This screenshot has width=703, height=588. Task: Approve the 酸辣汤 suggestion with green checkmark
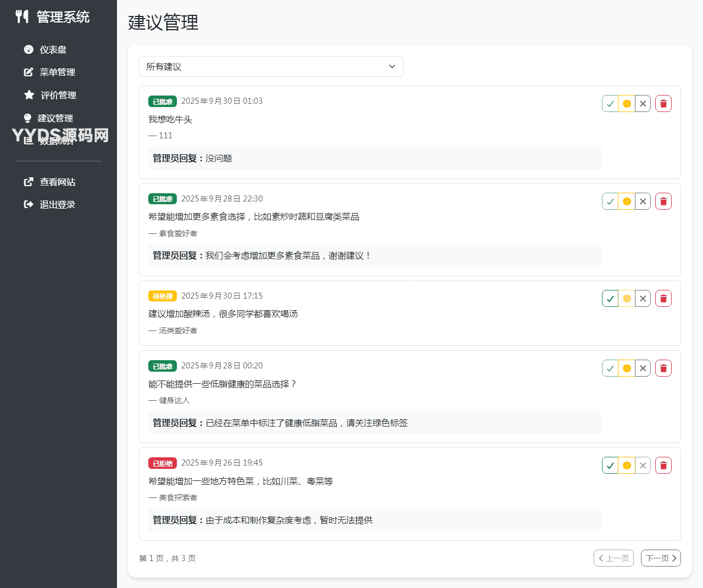(x=610, y=298)
